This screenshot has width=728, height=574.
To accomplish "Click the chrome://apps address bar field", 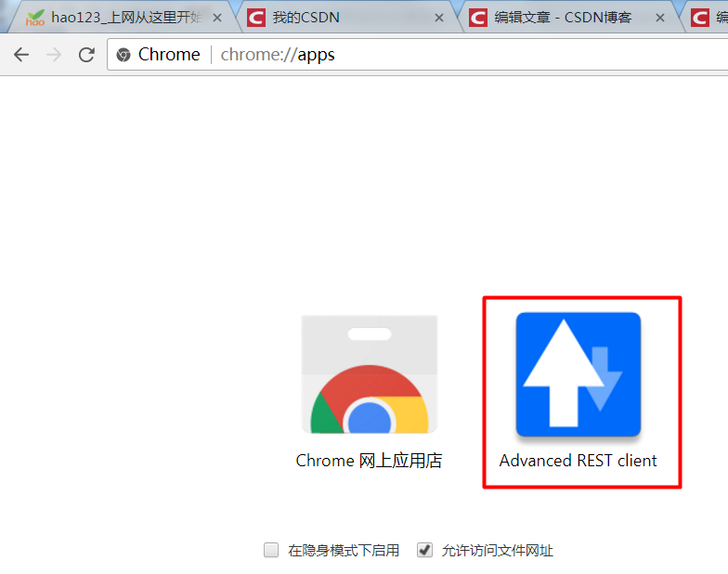I will tap(418, 55).
